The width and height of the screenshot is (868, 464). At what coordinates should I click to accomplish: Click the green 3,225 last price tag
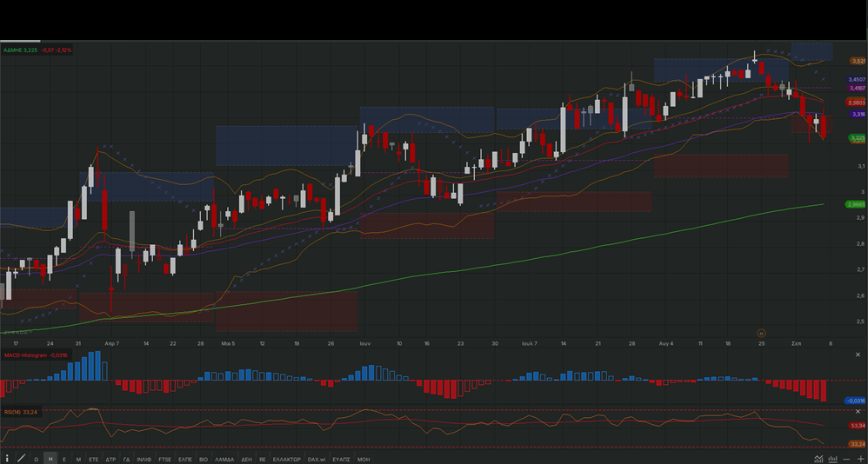858,137
